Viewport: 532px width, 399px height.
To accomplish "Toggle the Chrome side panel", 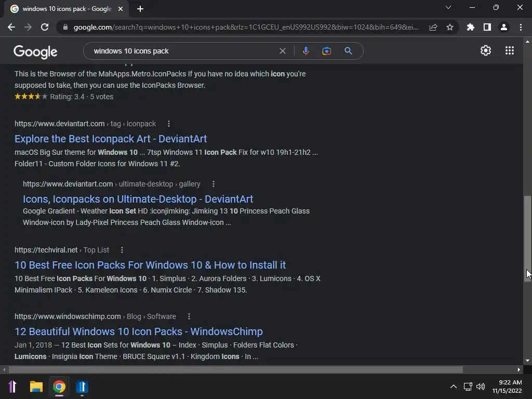I will click(x=487, y=27).
